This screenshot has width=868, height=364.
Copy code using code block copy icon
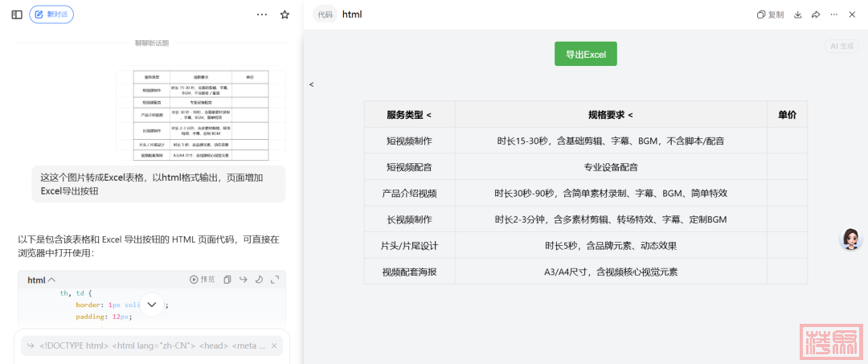point(227,280)
